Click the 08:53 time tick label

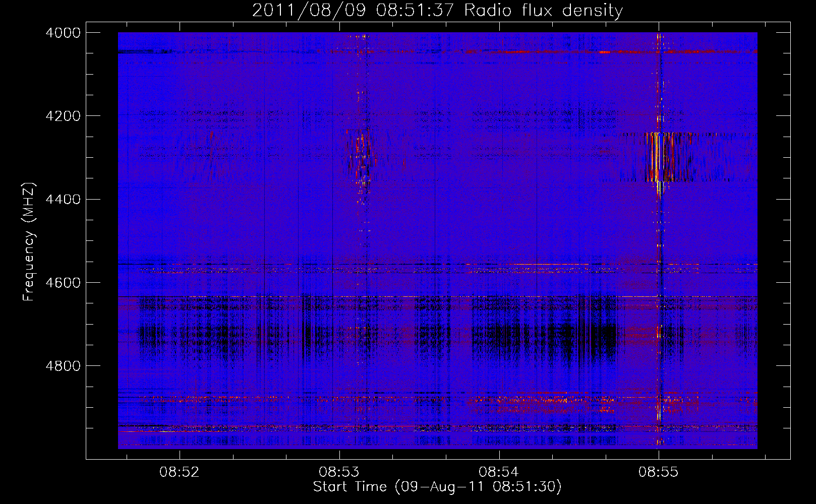coord(339,472)
